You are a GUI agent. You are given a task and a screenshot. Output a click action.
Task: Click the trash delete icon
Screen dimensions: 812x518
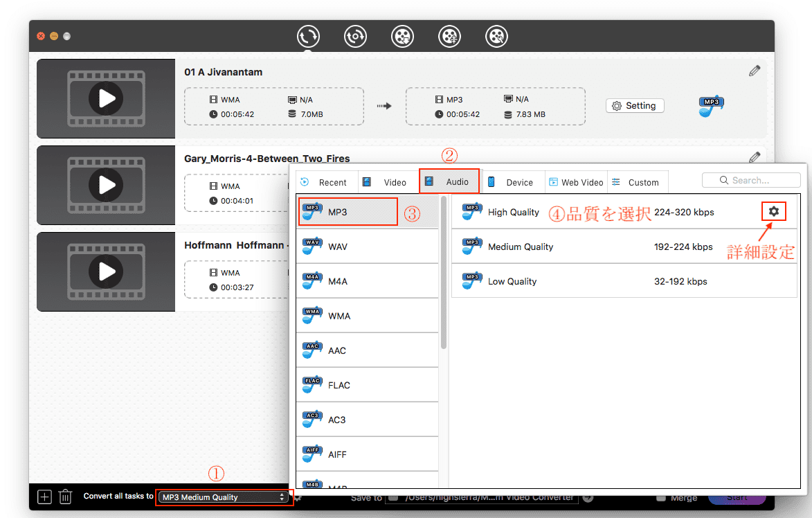coord(65,497)
